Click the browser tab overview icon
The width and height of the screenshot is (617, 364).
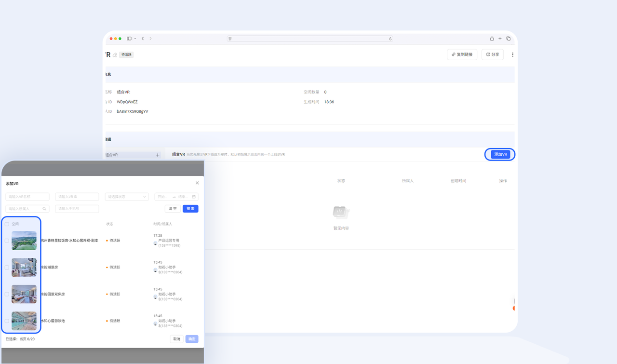tap(508, 39)
